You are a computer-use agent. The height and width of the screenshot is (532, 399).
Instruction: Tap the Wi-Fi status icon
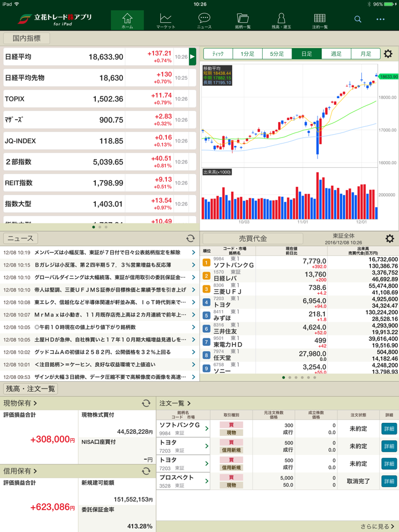coord(17,4)
